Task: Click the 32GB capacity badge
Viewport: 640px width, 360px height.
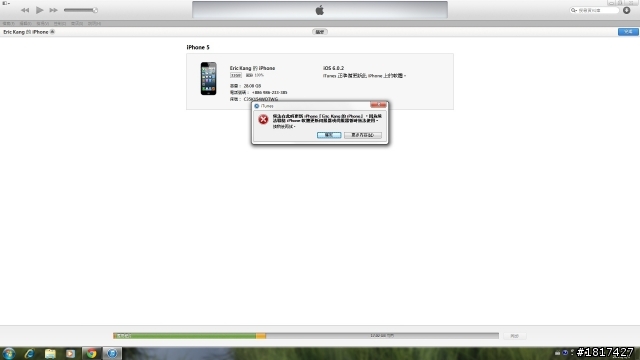Action: pyautogui.click(x=236, y=76)
